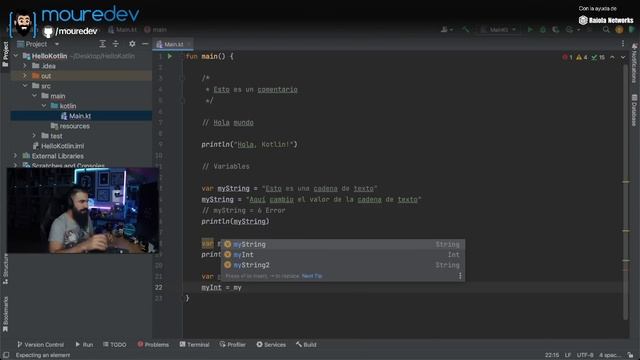Click the gutter run arrow beside fun main
Image resolution: width=640 pixels, height=360 pixels.
(170, 56)
